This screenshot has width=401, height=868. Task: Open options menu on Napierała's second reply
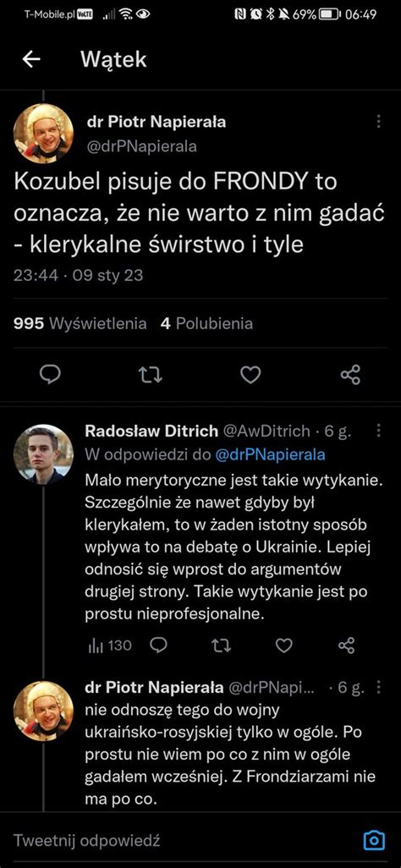point(379,688)
